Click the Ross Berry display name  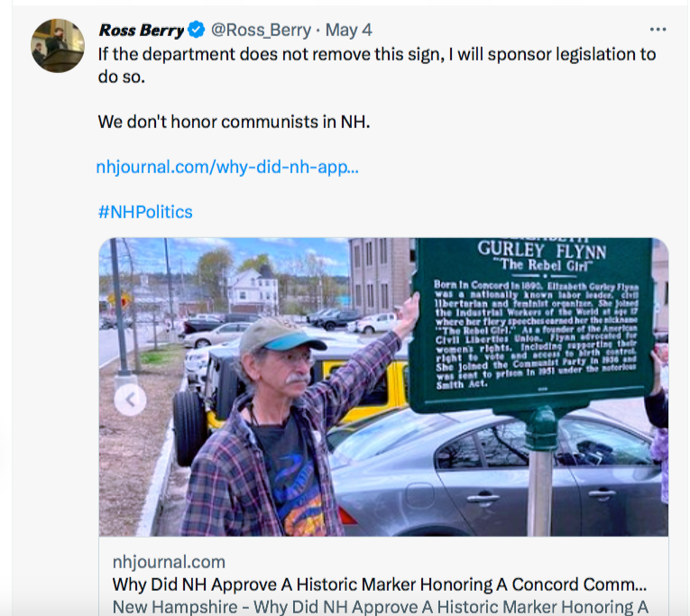pyautogui.click(x=142, y=31)
